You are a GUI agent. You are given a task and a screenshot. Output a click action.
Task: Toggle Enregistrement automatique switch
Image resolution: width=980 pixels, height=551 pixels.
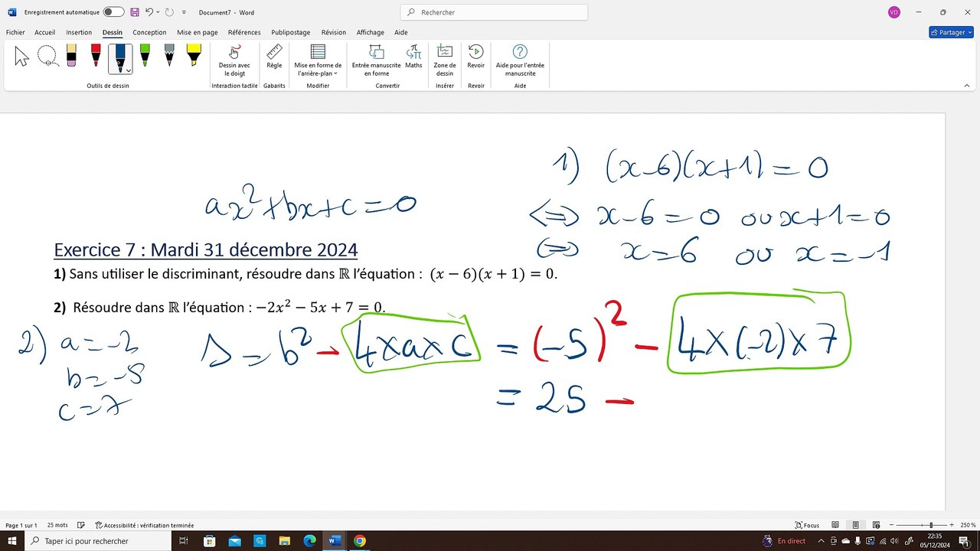click(113, 12)
